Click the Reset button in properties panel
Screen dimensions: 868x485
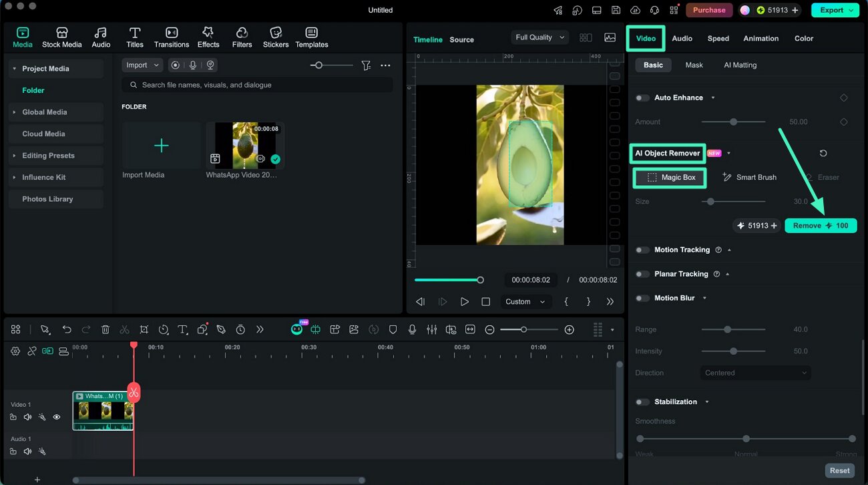839,470
